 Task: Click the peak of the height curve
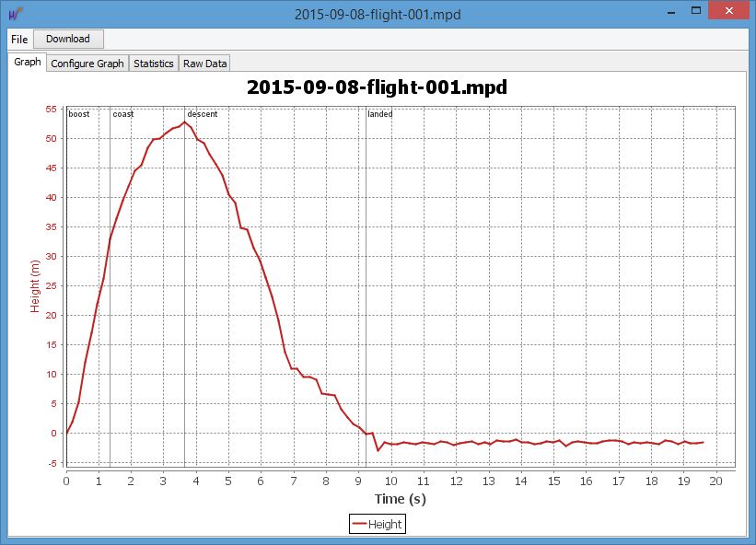tap(185, 122)
